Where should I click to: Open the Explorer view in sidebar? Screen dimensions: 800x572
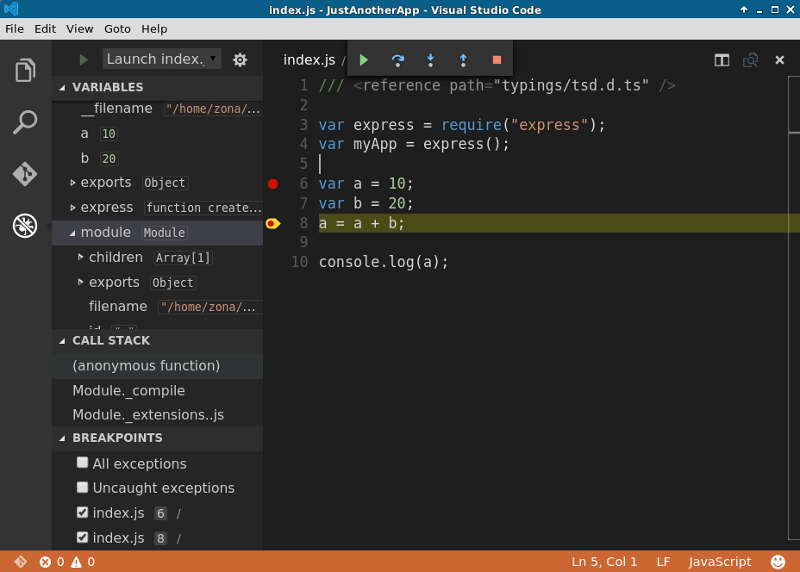click(25, 71)
